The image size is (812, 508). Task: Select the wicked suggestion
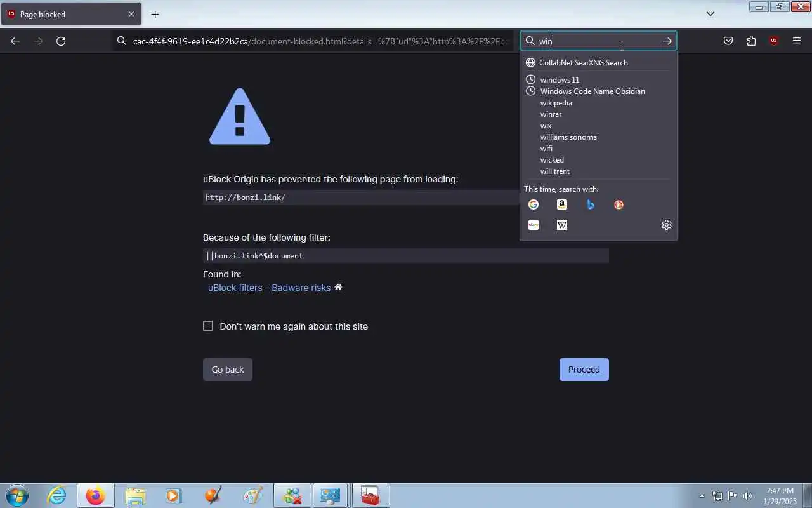click(x=598, y=159)
